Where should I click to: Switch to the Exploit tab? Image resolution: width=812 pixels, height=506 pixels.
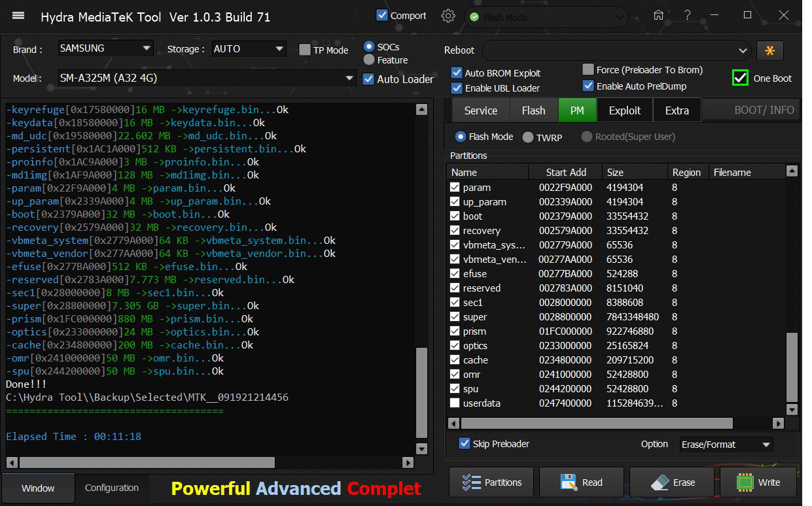[624, 110]
